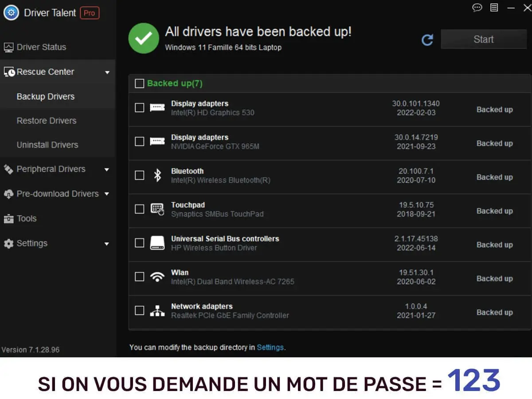Open the menu list icon in title bar

[494, 8]
